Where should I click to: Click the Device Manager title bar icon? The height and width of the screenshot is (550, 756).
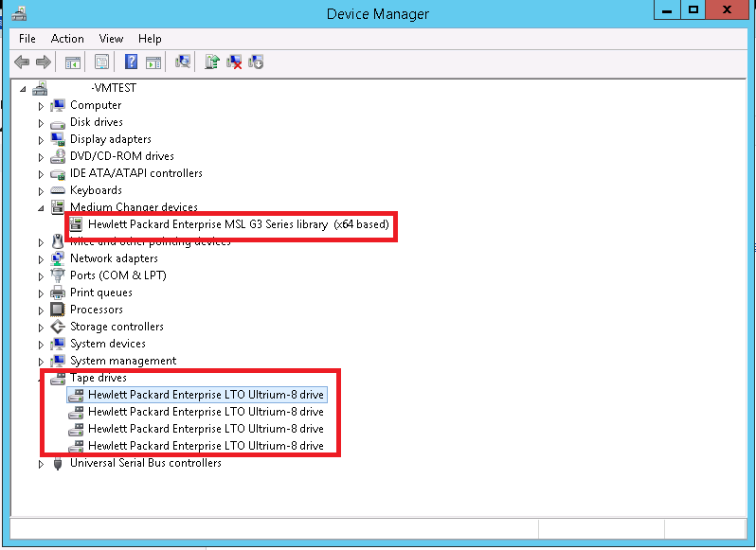[19, 13]
